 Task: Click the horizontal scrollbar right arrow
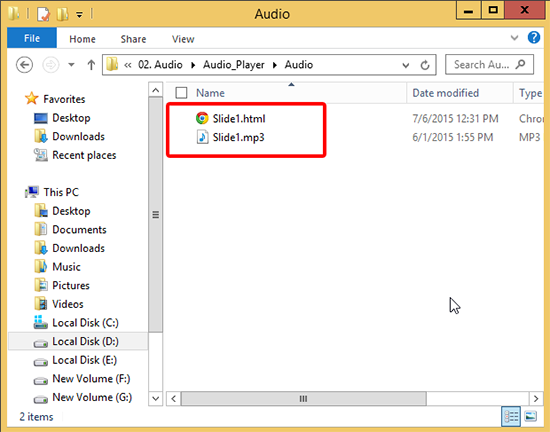(536, 399)
